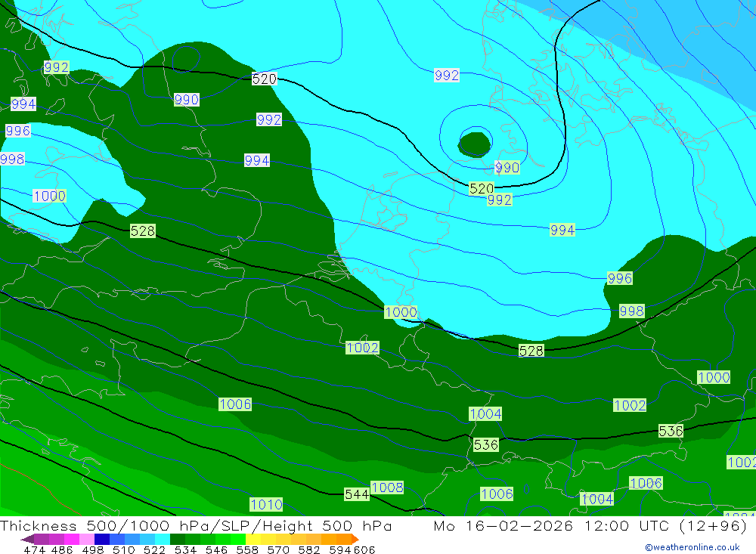Click the 520 label with white background
The width and height of the screenshot is (756, 554).
coord(264,79)
